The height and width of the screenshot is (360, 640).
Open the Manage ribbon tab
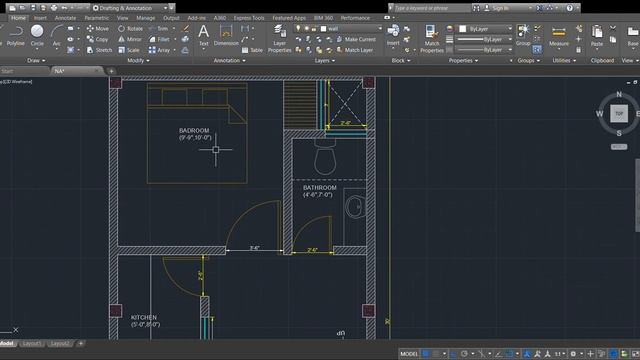tap(145, 18)
